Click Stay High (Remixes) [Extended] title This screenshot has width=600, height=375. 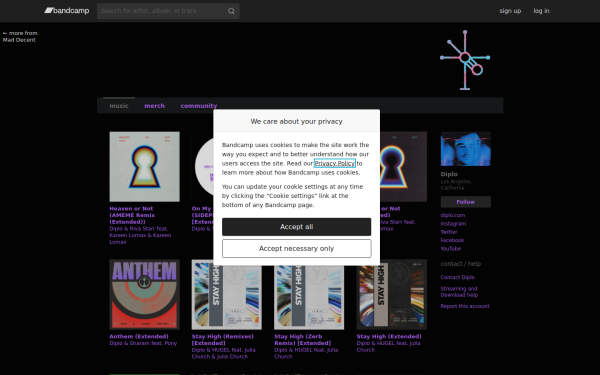click(223, 340)
